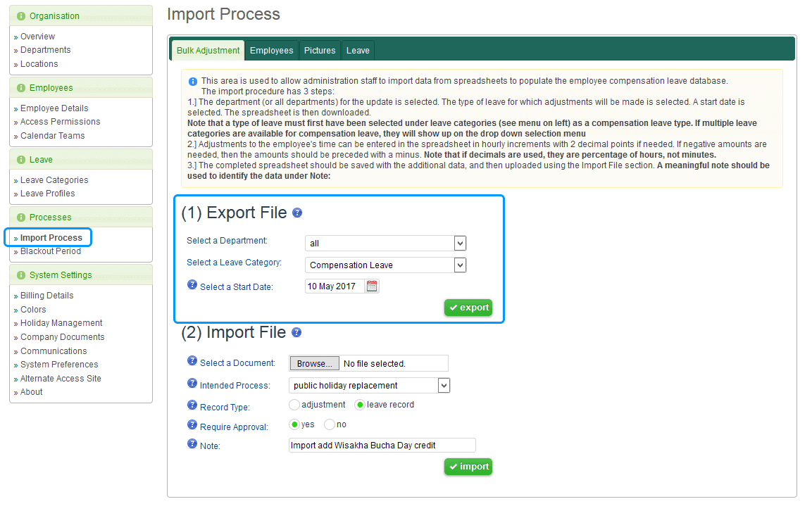Click the Processes section info icon
This screenshot has height=511, width=812.
tap(21, 217)
